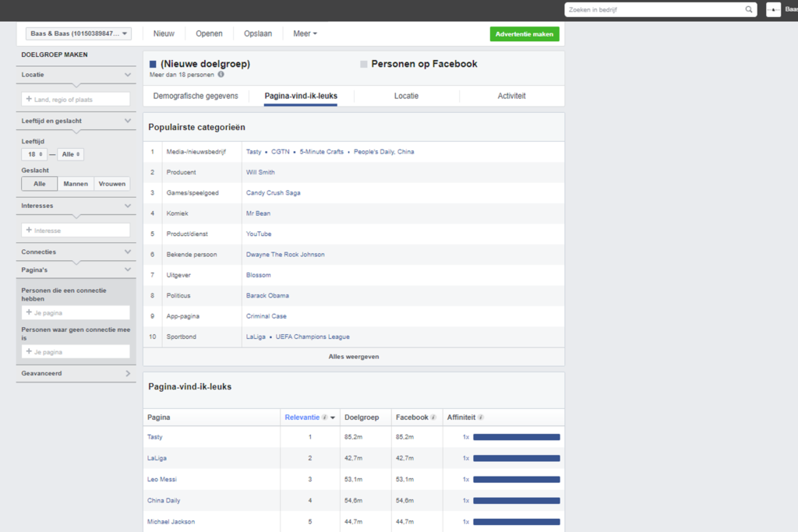Click Alles weergeven link
This screenshot has width=798, height=532.
click(354, 357)
